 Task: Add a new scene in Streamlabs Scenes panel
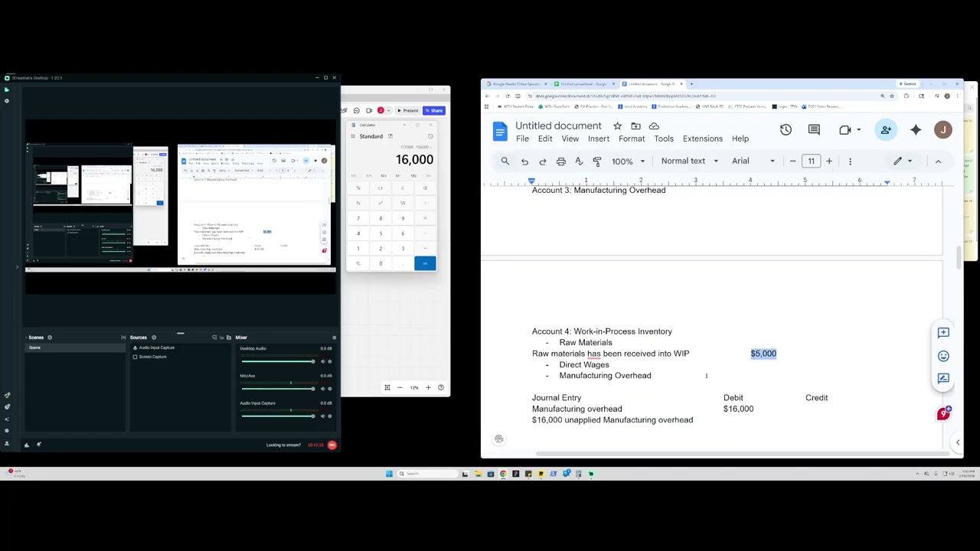click(x=50, y=337)
